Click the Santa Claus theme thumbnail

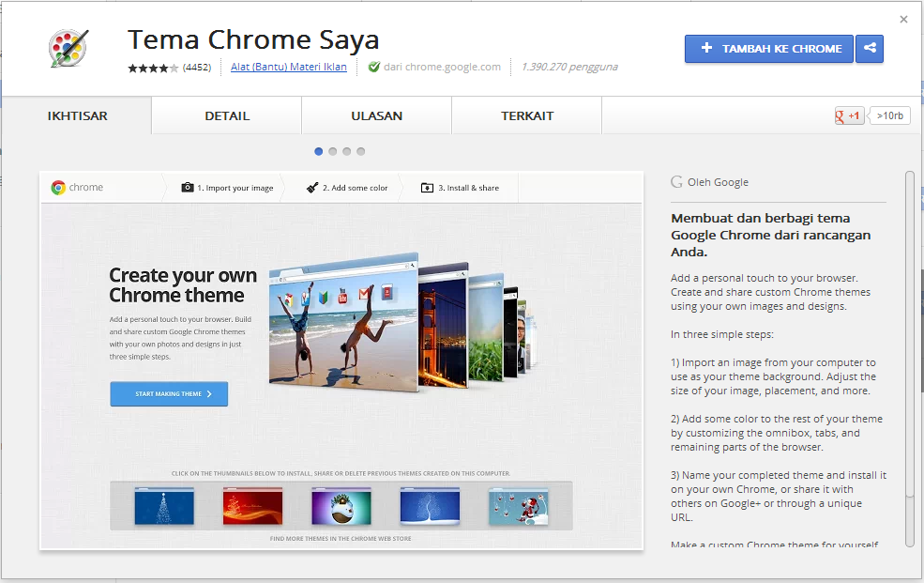point(519,506)
